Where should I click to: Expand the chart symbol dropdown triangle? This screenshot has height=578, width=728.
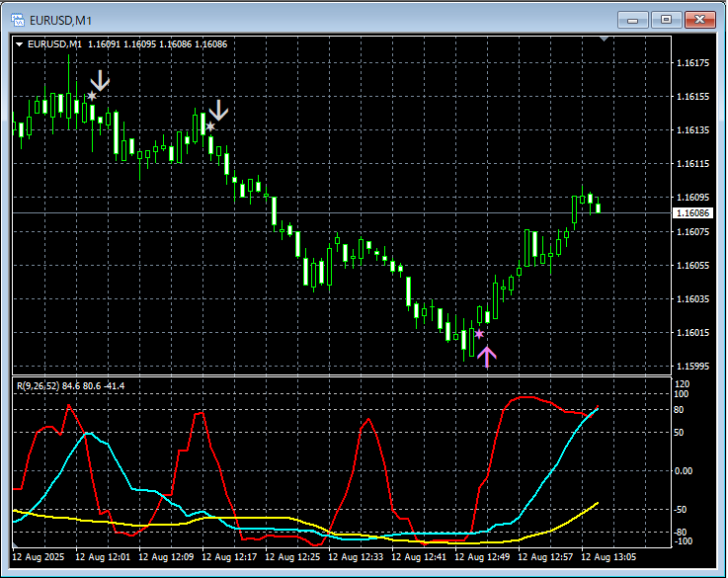(x=20, y=44)
